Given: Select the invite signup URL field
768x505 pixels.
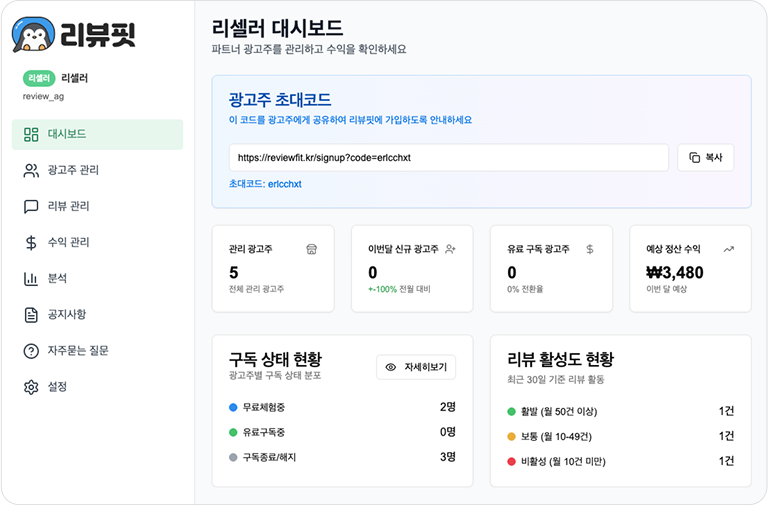Looking at the screenshot, I should pos(448,158).
